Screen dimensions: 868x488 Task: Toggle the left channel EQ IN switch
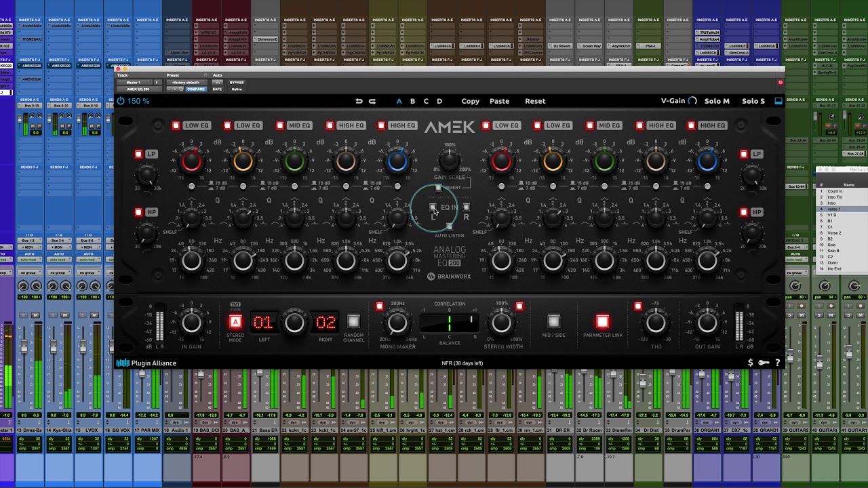coord(433,207)
